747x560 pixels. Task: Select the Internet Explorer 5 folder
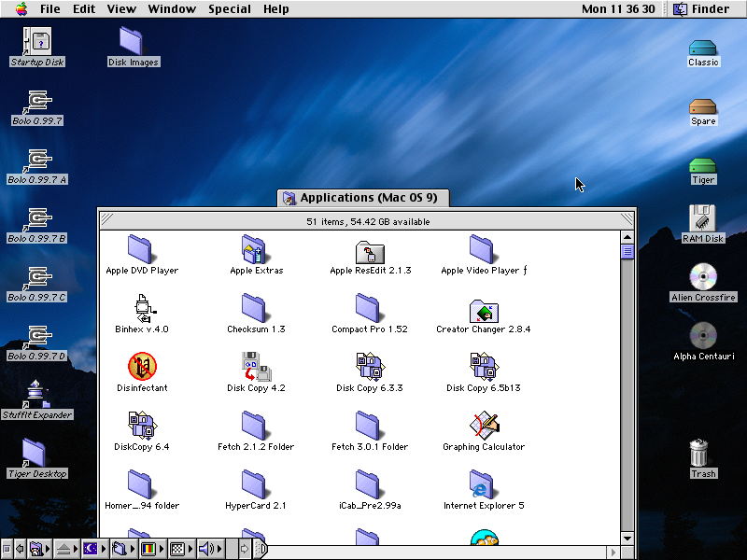482,483
